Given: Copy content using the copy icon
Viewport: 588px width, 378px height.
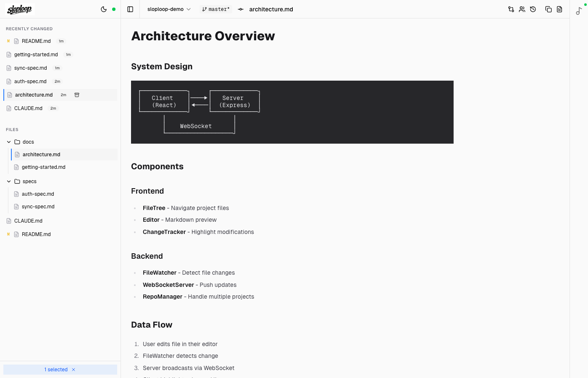Looking at the screenshot, I should tap(549, 9).
